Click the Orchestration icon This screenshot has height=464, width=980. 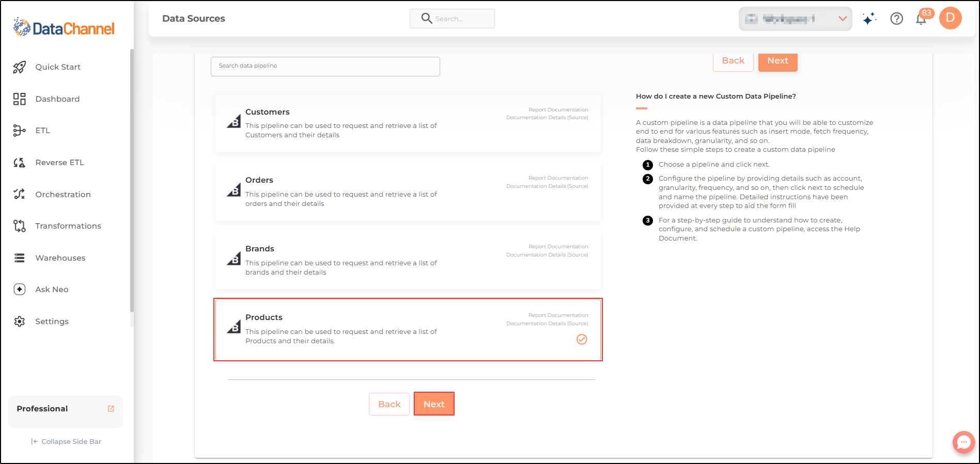click(x=20, y=194)
